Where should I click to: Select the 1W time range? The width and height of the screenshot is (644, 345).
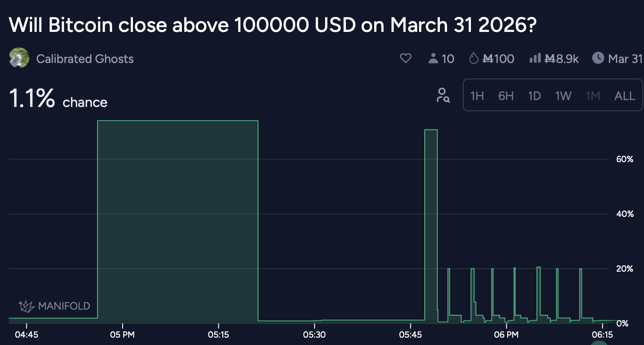(563, 96)
